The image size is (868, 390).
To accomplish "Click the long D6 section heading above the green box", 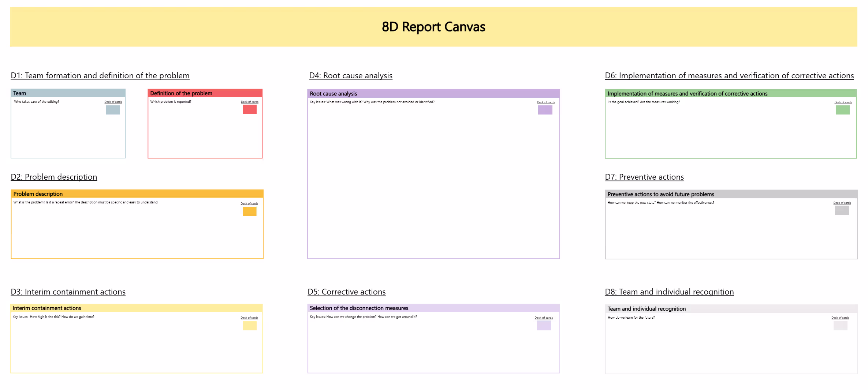I will click(x=729, y=76).
